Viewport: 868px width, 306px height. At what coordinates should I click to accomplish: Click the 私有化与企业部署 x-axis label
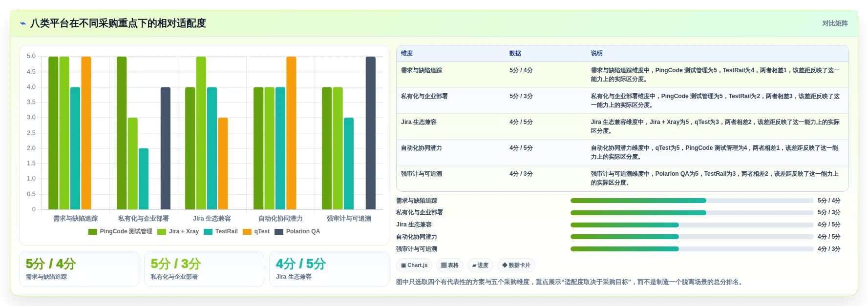click(144, 219)
